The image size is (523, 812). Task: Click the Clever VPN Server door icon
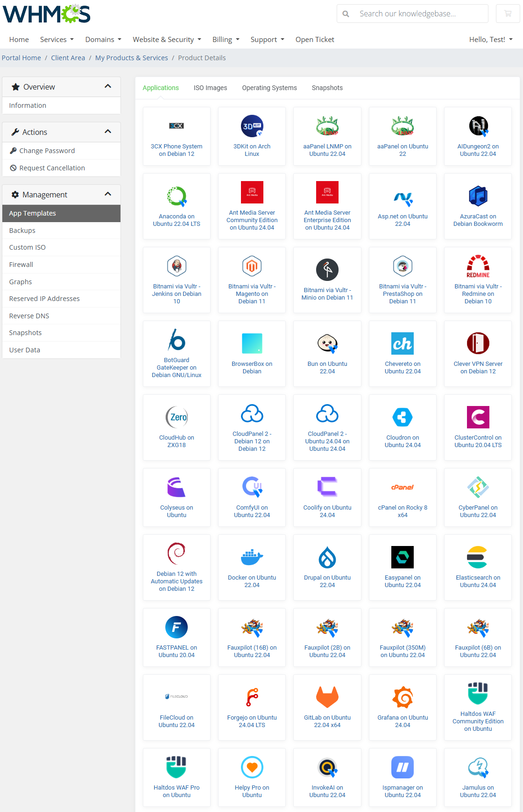[x=478, y=343]
